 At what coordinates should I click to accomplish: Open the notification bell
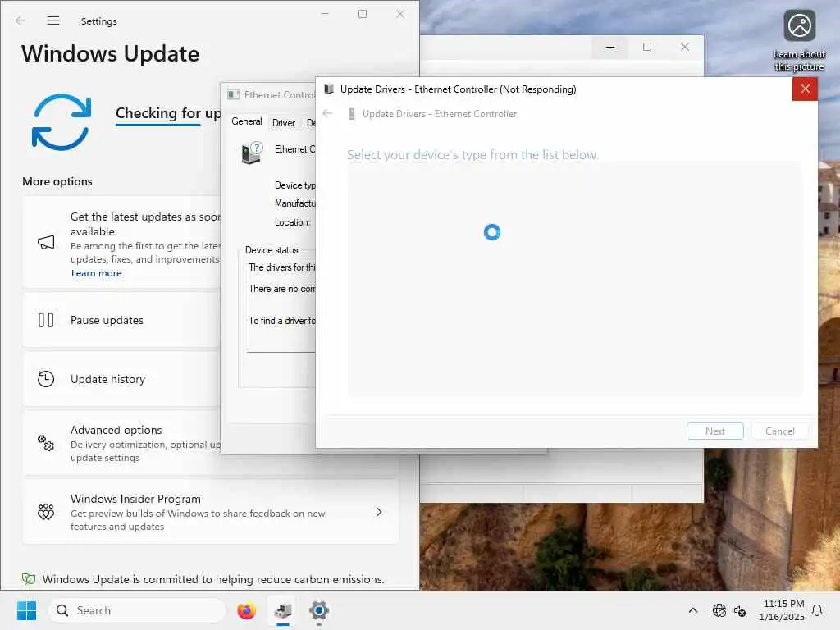pos(817,610)
